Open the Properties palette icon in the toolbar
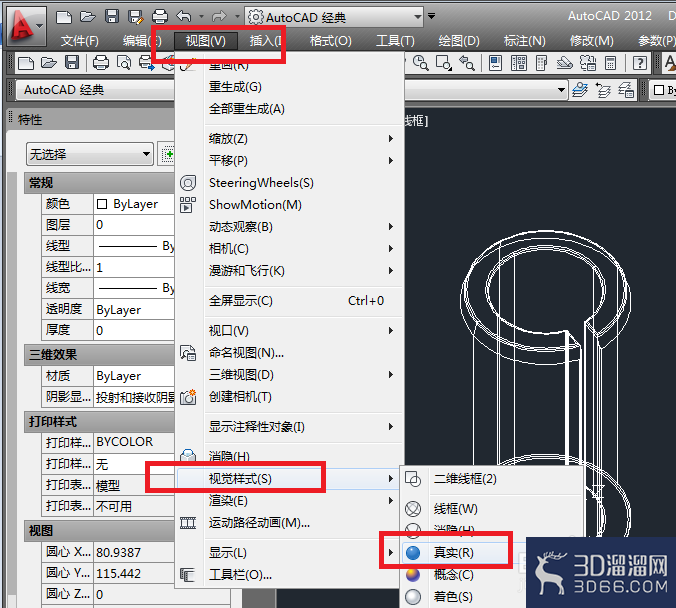Image resolution: width=676 pixels, height=608 pixels. pos(495,63)
